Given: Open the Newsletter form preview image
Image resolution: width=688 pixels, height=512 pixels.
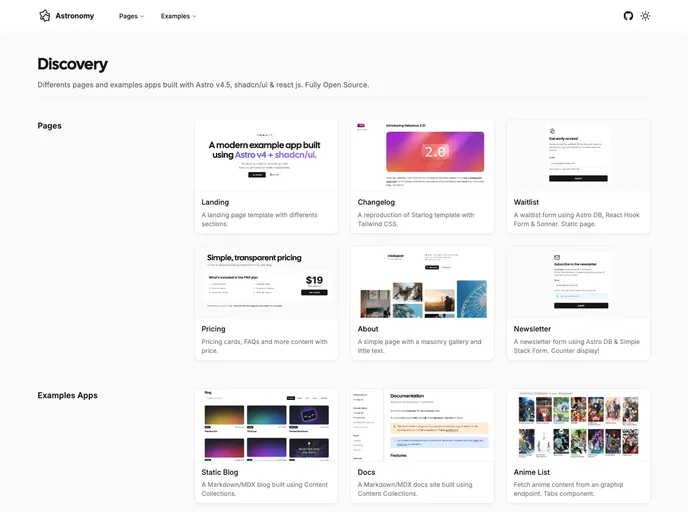Looking at the screenshot, I should [578, 282].
